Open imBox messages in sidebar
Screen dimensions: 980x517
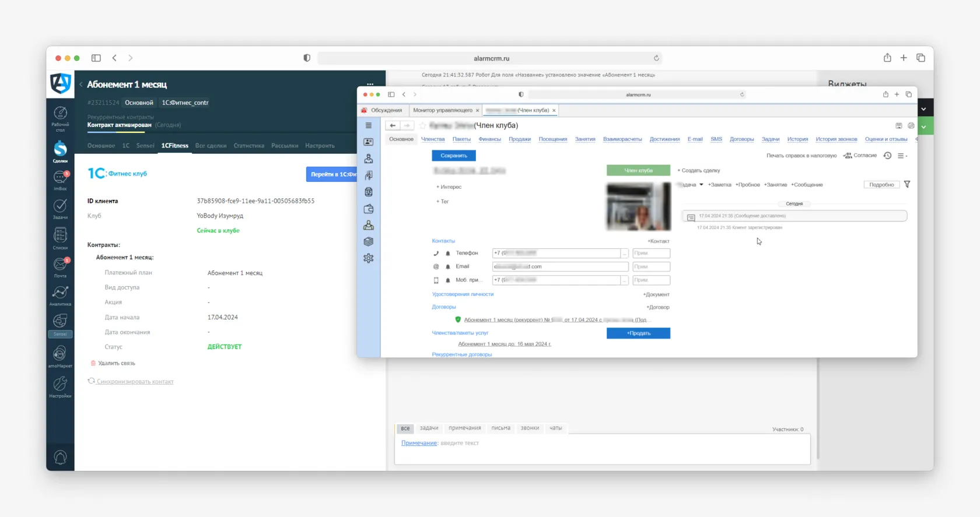(x=60, y=180)
